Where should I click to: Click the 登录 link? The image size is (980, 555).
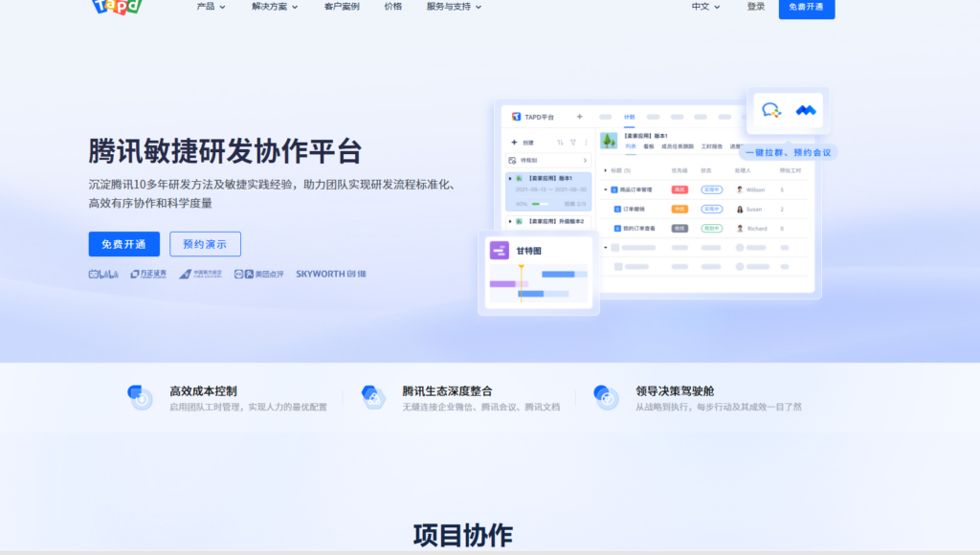(755, 6)
